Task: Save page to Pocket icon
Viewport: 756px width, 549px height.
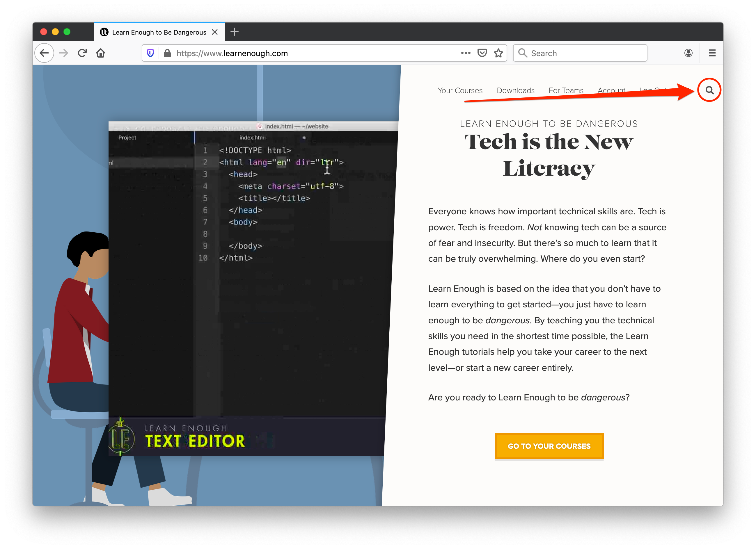Action: tap(482, 53)
